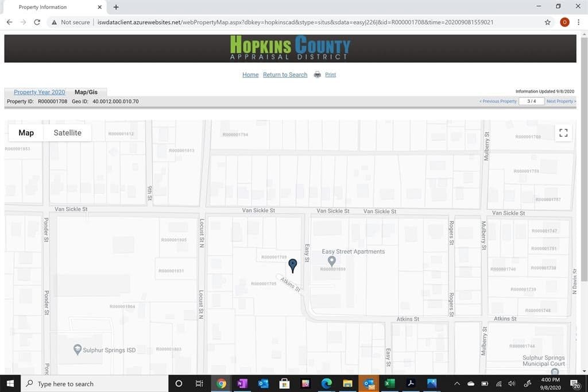Open the Property Year 2020 tab

tap(40, 92)
